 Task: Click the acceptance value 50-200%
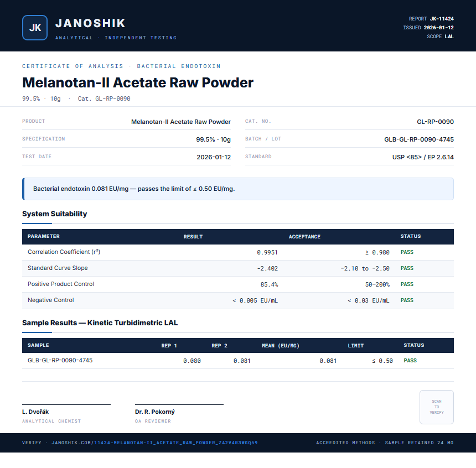pyautogui.click(x=377, y=284)
